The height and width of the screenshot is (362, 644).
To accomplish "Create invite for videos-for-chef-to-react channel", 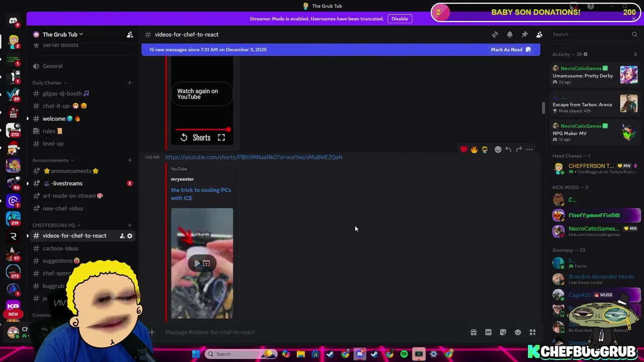I will pos(122,236).
